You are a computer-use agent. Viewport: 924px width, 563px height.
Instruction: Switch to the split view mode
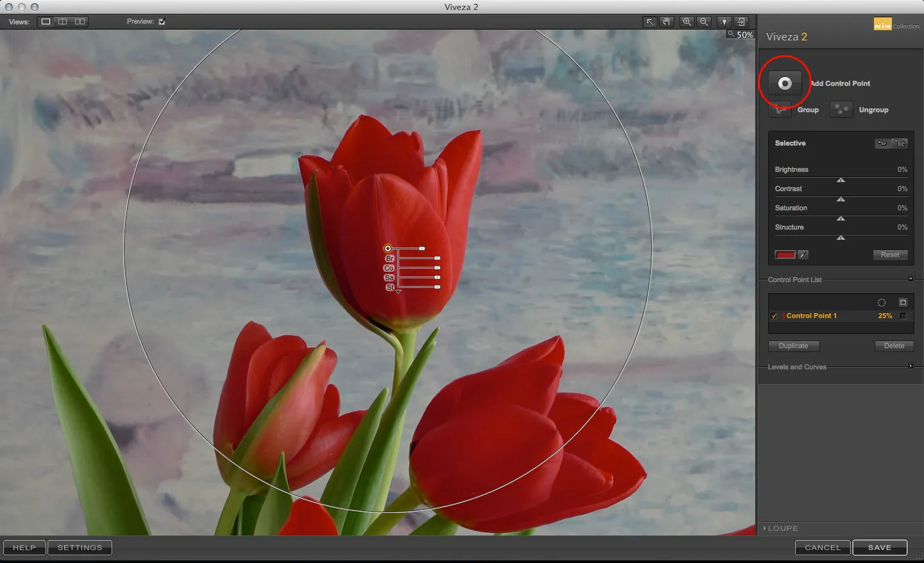click(x=62, y=21)
